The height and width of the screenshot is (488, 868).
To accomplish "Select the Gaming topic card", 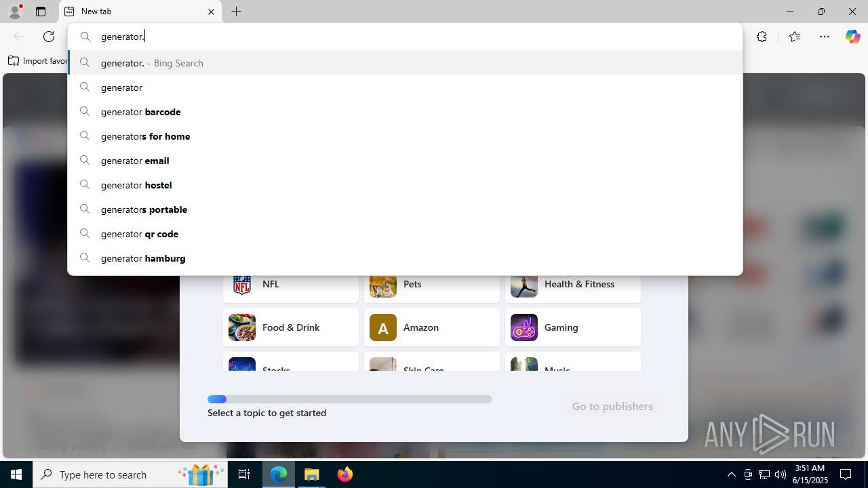I will [x=573, y=327].
